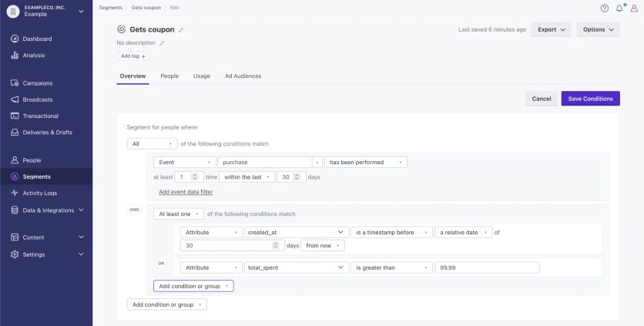This screenshot has height=326, width=644.
Task: Open the total_spent attribute dropdown
Action: pos(296,267)
